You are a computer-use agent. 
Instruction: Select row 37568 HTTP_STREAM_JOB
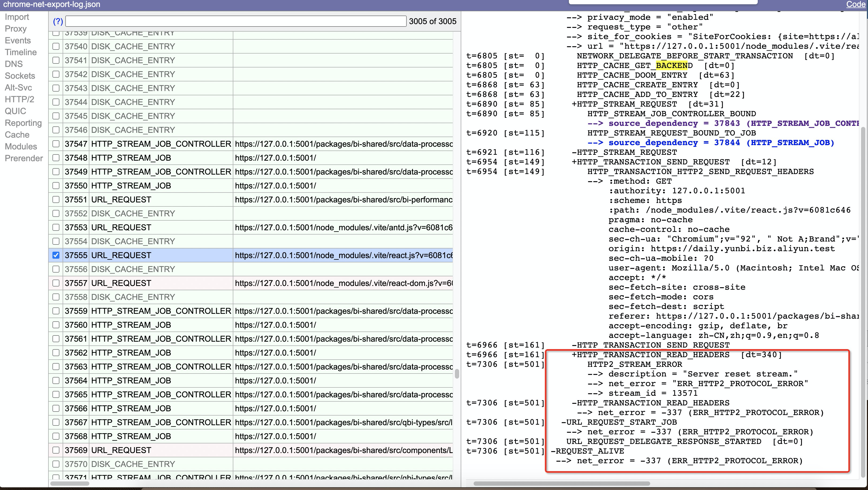[251, 436]
